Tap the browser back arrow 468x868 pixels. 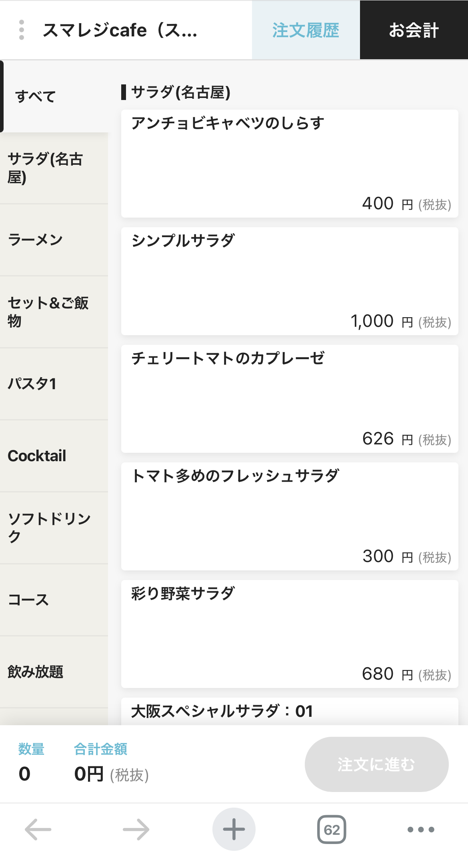click(x=38, y=830)
